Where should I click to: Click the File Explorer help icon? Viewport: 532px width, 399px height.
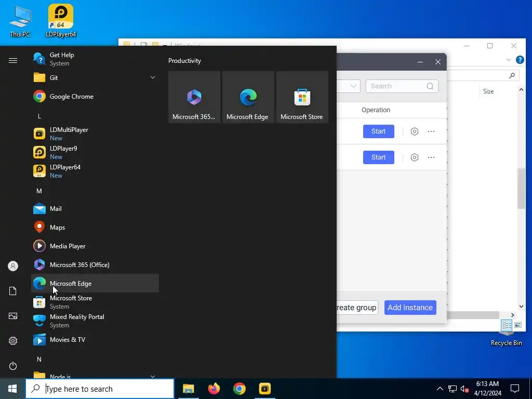[x=520, y=60]
